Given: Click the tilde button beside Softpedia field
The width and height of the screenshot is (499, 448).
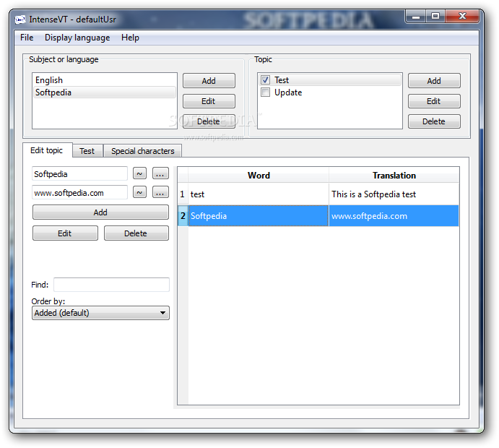Looking at the screenshot, I should (139, 174).
